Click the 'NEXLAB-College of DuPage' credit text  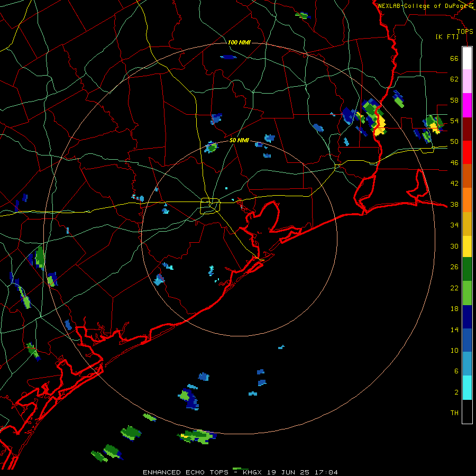pyautogui.click(x=423, y=6)
